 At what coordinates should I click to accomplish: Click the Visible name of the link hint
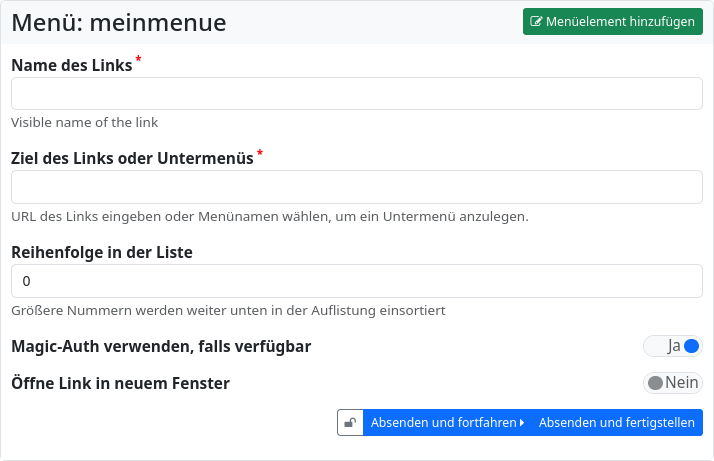[x=85, y=123]
